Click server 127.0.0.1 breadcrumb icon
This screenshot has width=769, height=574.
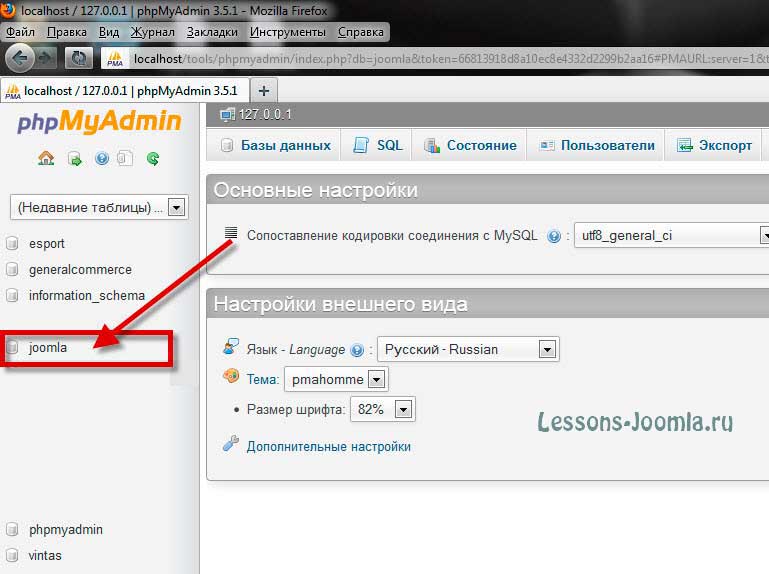point(228,115)
